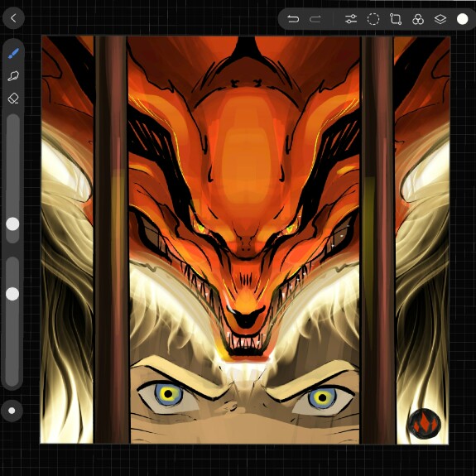The height and width of the screenshot is (476, 476).
Task: Tap the round modifier button below the sliders
Action: click(12, 411)
